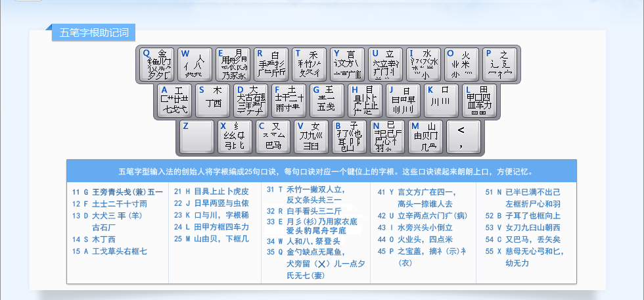Select the 五笔字根助记词 tab label
This screenshot has width=644, height=300.
(94, 33)
